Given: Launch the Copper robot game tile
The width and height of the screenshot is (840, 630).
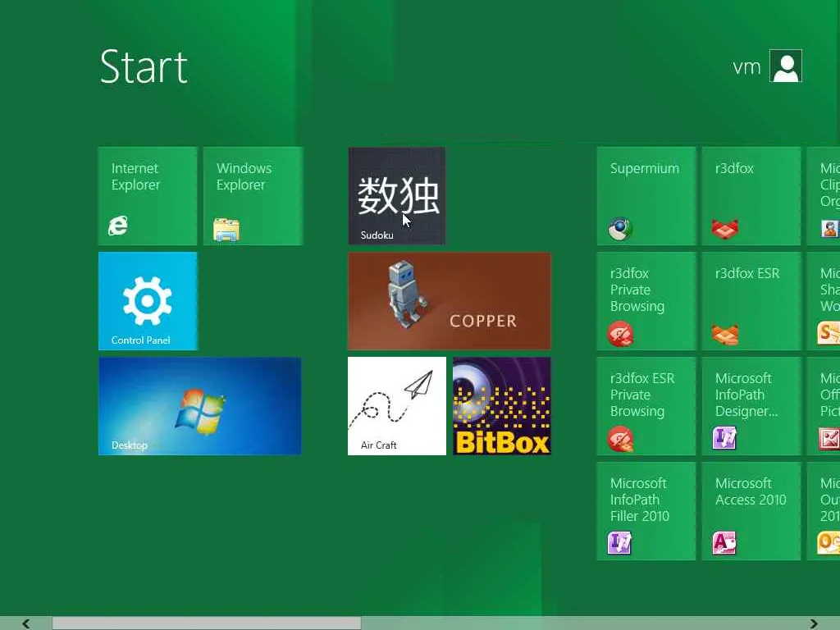Looking at the screenshot, I should (450, 301).
